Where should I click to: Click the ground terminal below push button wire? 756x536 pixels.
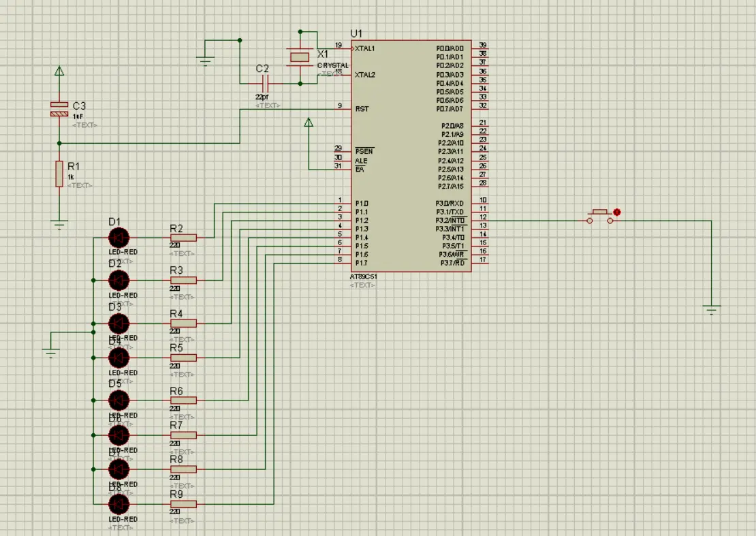pos(712,310)
